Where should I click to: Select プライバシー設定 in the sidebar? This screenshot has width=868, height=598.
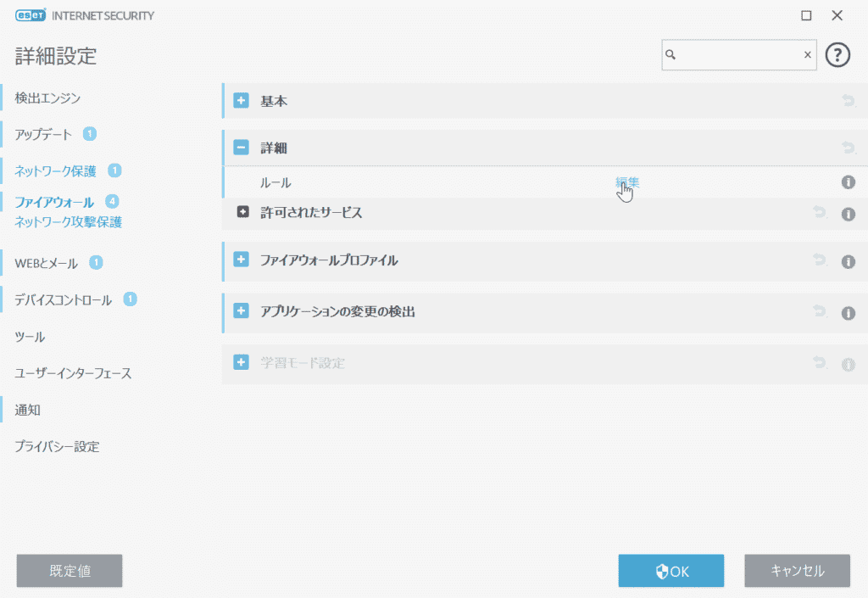point(57,446)
